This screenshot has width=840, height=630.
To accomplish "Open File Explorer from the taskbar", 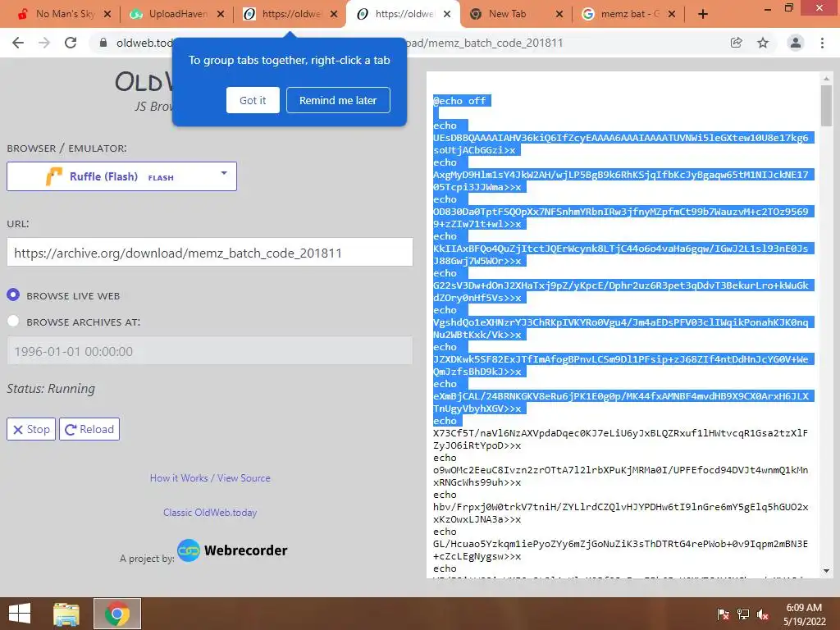I will coord(66,614).
